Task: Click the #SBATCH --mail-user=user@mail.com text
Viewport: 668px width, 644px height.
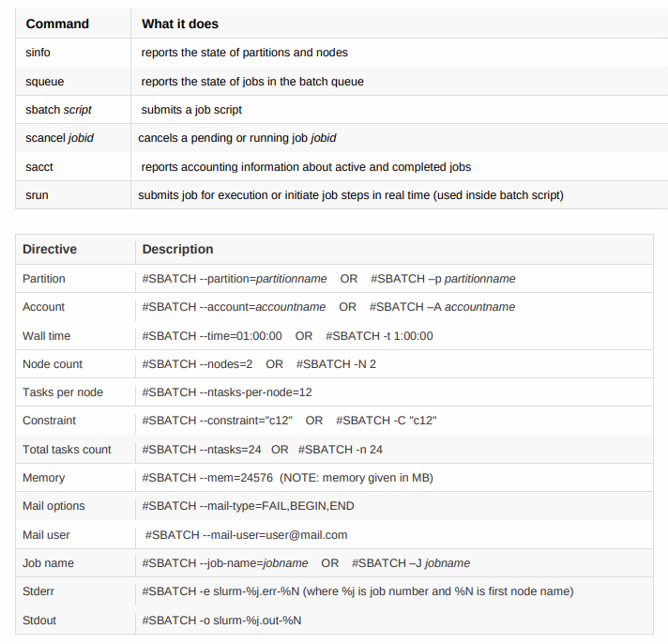Action: click(x=247, y=535)
